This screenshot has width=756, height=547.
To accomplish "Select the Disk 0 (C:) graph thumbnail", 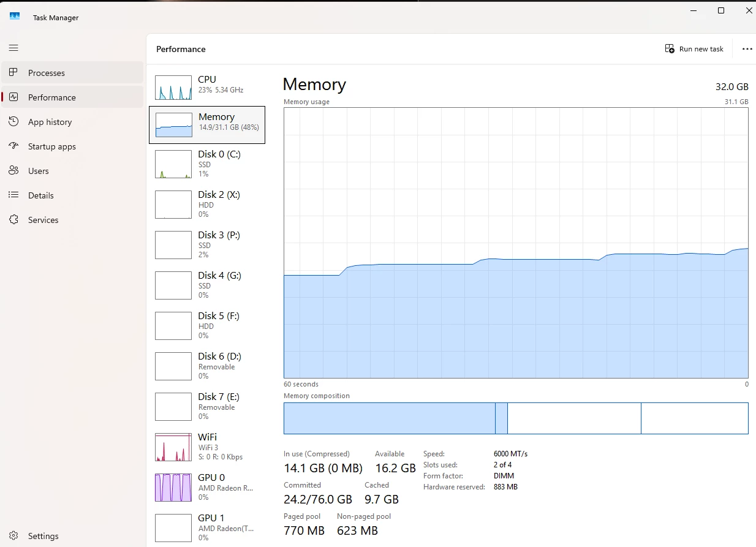I will [x=173, y=164].
